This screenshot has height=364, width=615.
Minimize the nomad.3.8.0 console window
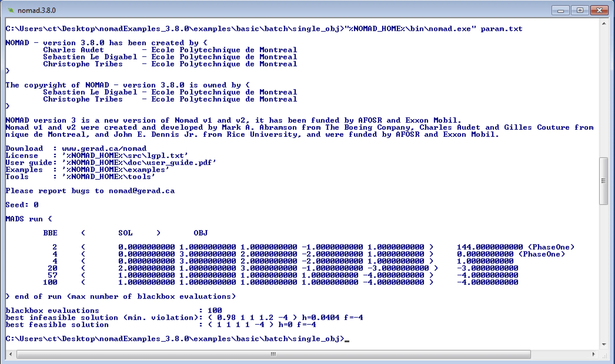pos(560,11)
